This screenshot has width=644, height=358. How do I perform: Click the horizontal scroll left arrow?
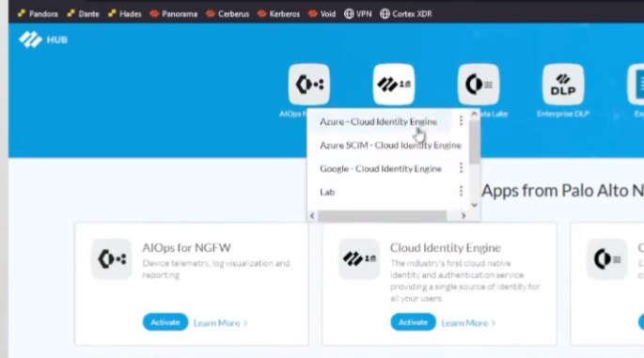pyautogui.click(x=312, y=215)
